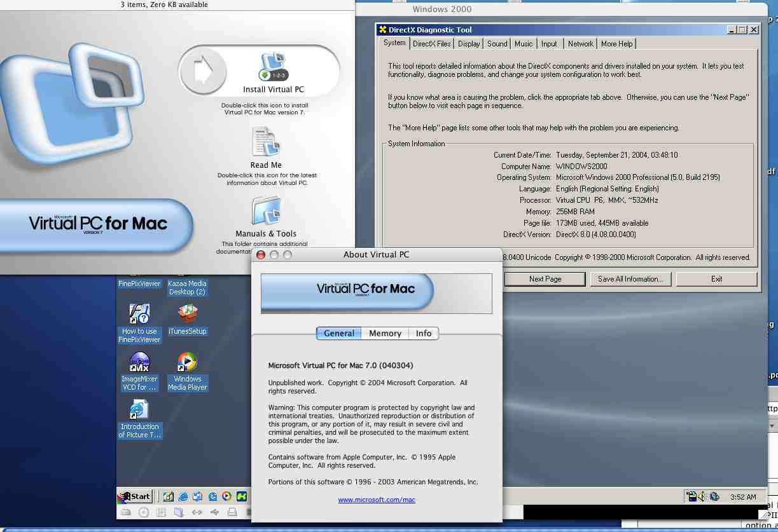Switch to the Input tab
This screenshot has height=532, width=778.
[x=550, y=44]
